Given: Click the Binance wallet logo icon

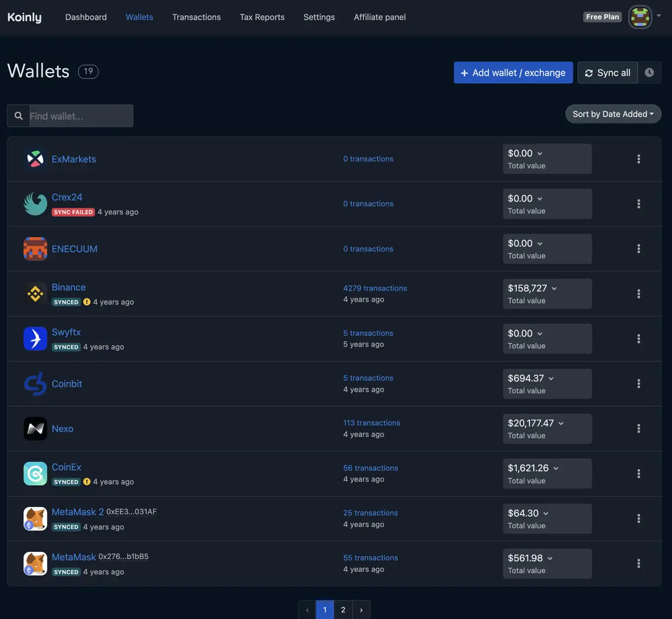Looking at the screenshot, I should click(x=35, y=294).
